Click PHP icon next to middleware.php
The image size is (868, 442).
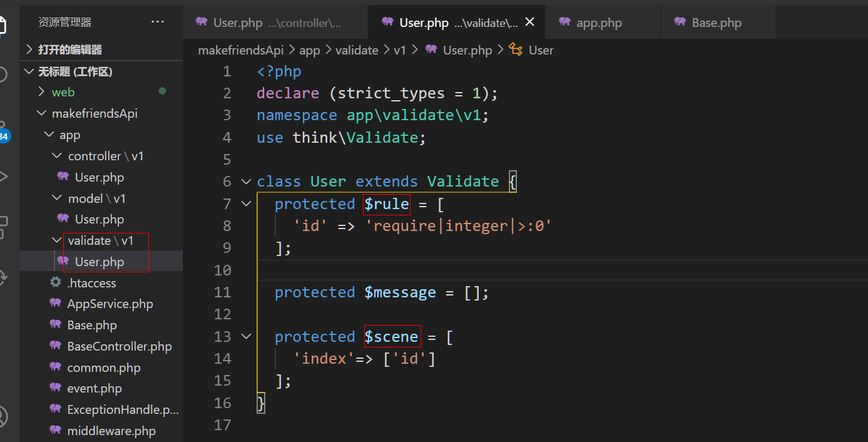[56, 431]
